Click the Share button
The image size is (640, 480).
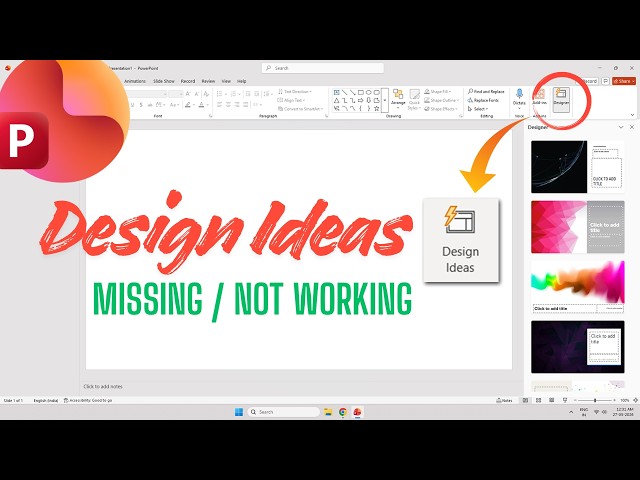pyautogui.click(x=624, y=81)
